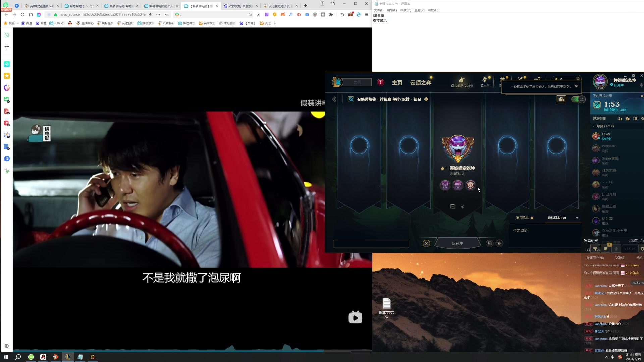Image resolution: width=644 pixels, height=362 pixels.
Task: Click the bilibili TV play icon on video
Action: (x=355, y=317)
